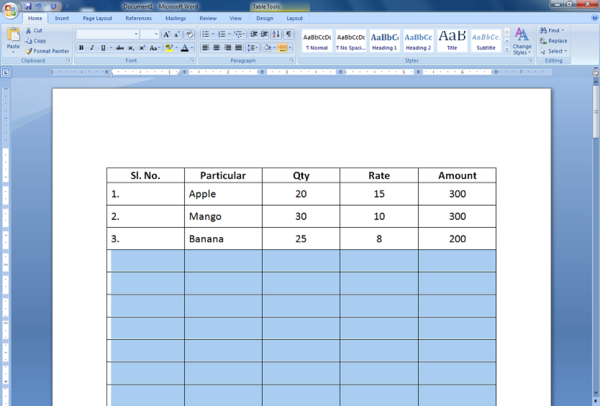Toggle Superscript formatting
Viewport: 600px width, 406px height.
pos(142,48)
